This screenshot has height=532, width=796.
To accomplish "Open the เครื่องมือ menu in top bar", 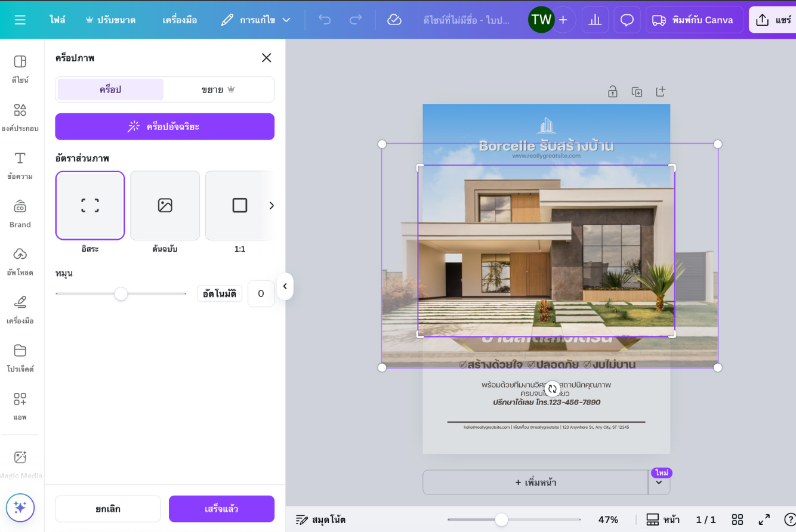I will point(180,20).
